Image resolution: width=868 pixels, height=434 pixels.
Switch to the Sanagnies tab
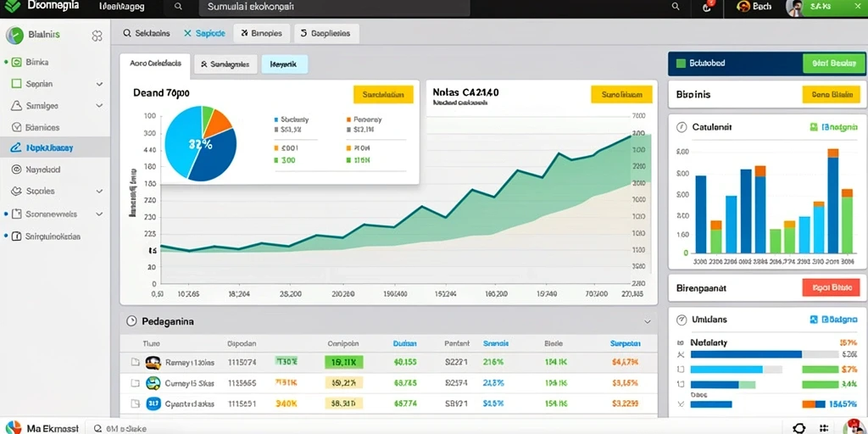[x=225, y=64]
